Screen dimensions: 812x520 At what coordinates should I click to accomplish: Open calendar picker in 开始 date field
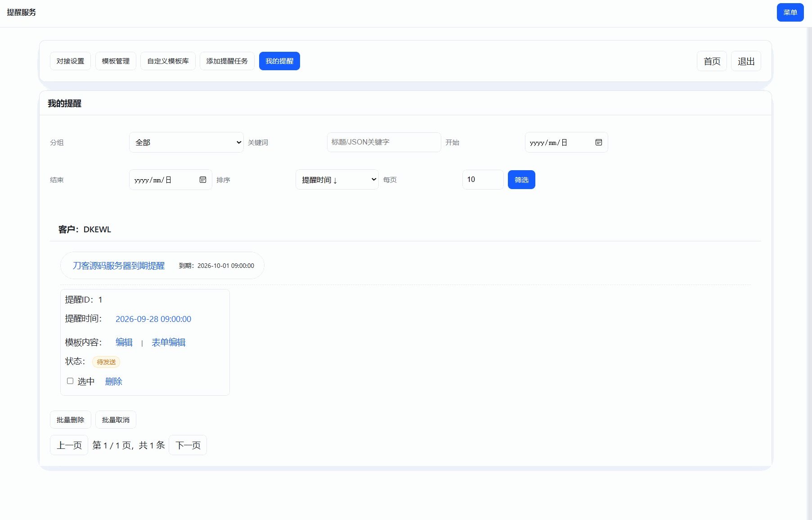pyautogui.click(x=598, y=142)
